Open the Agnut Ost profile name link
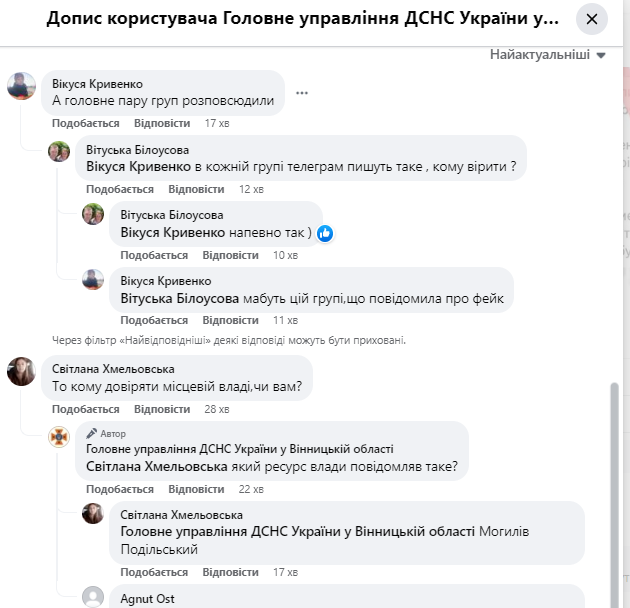The height and width of the screenshot is (608, 630). (x=146, y=599)
